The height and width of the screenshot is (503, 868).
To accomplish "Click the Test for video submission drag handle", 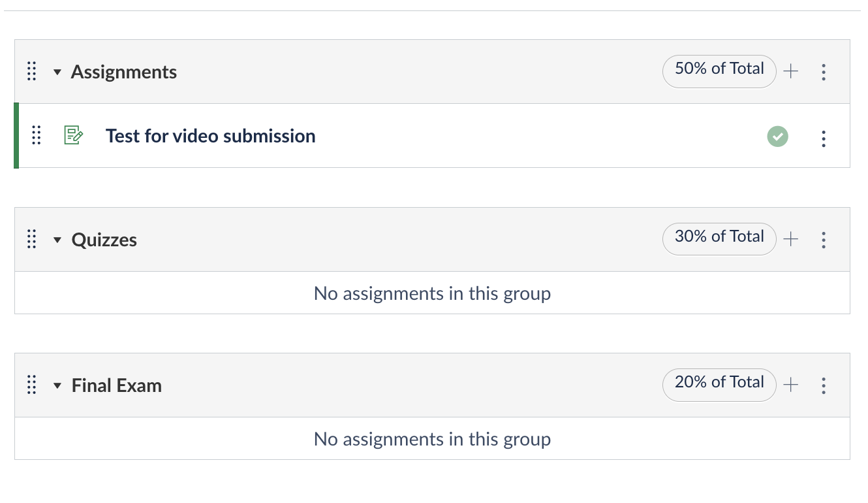I will (37, 136).
